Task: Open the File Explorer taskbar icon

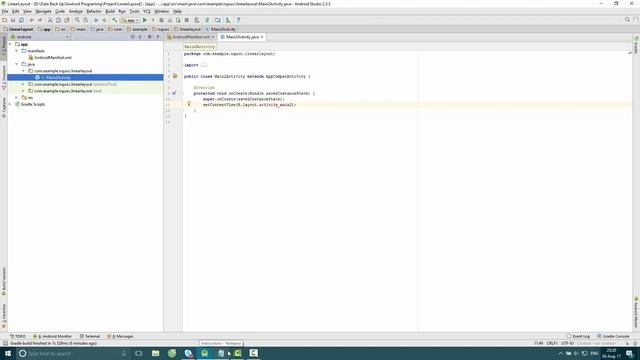Action: click(x=156, y=353)
